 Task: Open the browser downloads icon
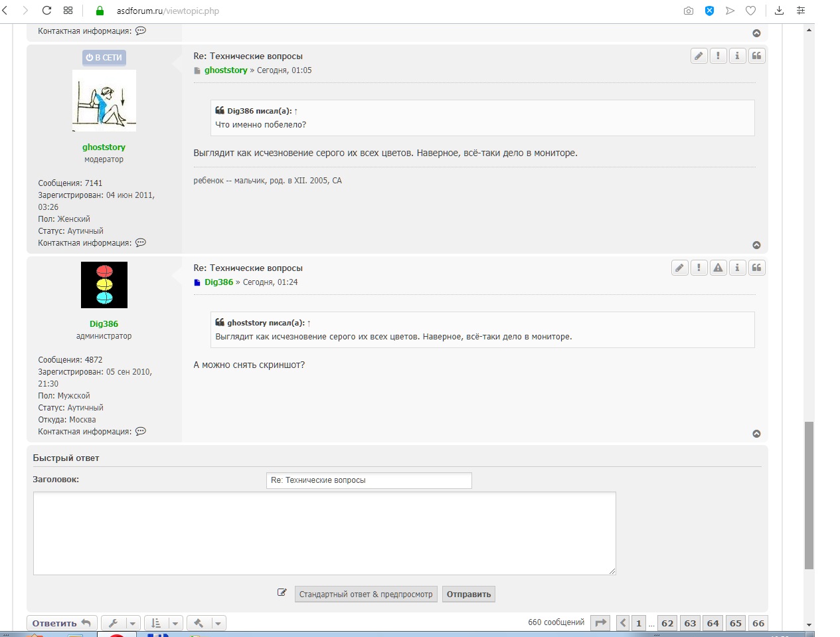[780, 11]
